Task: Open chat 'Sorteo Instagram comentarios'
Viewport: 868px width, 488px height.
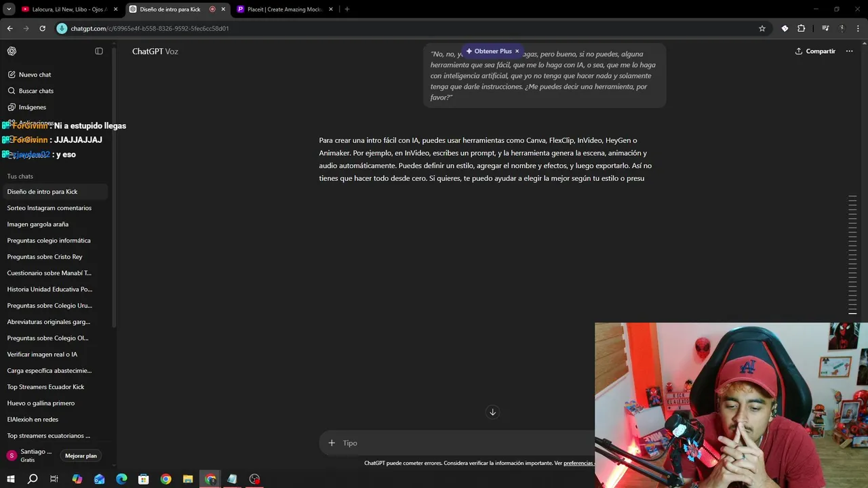Action: [x=56, y=208]
